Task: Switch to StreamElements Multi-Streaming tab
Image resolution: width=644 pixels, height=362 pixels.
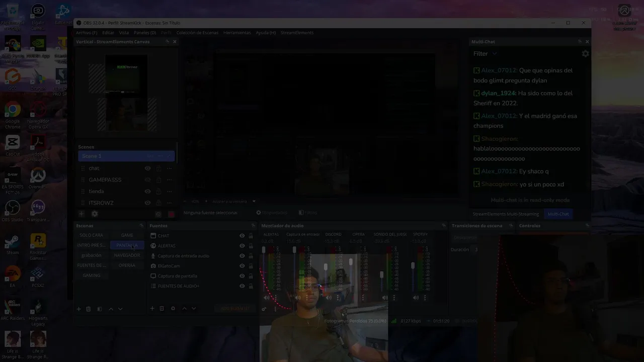Action: click(506, 214)
